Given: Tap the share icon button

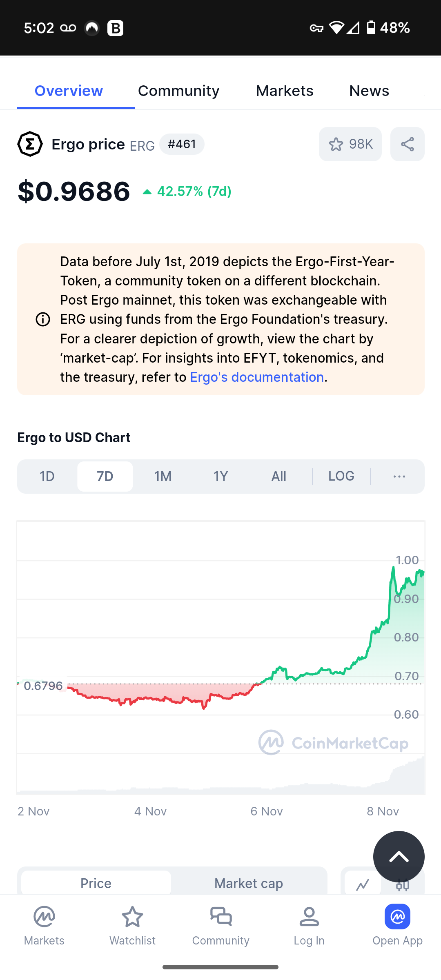Looking at the screenshot, I should tap(407, 144).
